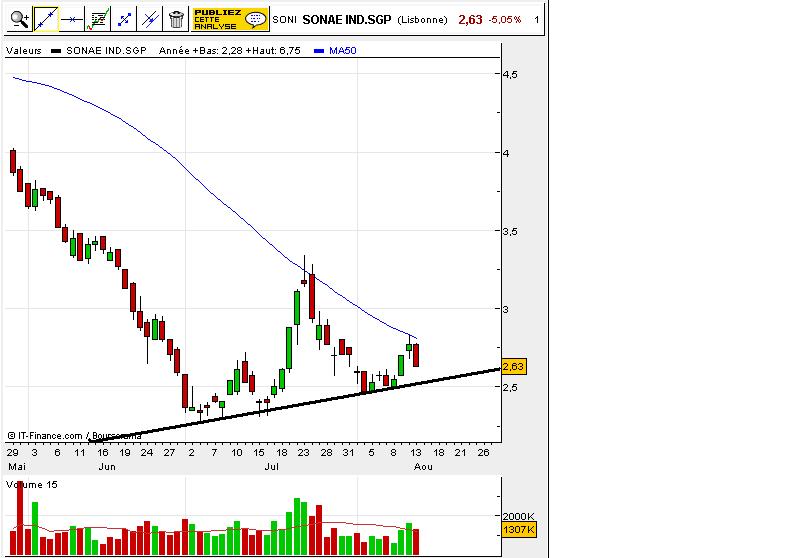Click the black SONAE legend color marker

click(56, 51)
